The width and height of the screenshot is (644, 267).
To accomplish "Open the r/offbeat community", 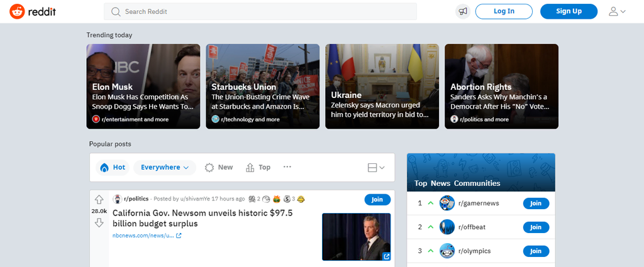I will 472,227.
